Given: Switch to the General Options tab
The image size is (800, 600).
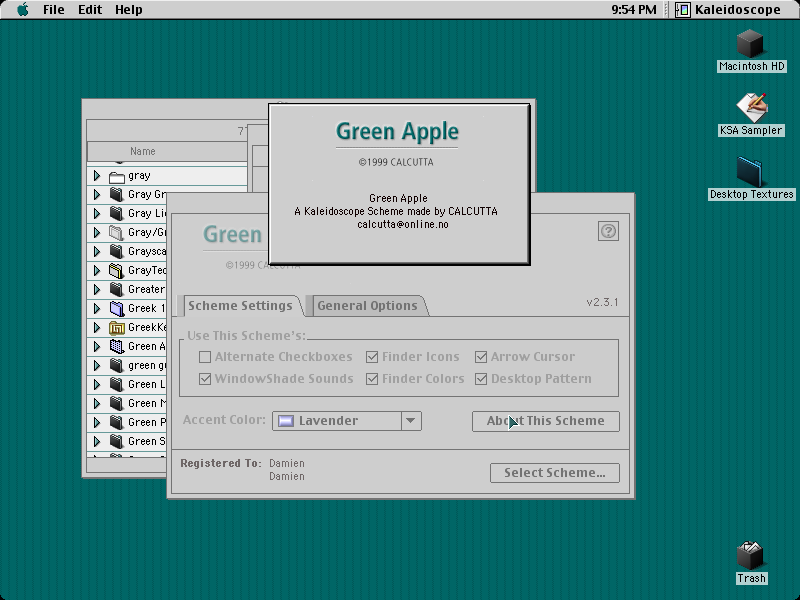Looking at the screenshot, I should (367, 306).
